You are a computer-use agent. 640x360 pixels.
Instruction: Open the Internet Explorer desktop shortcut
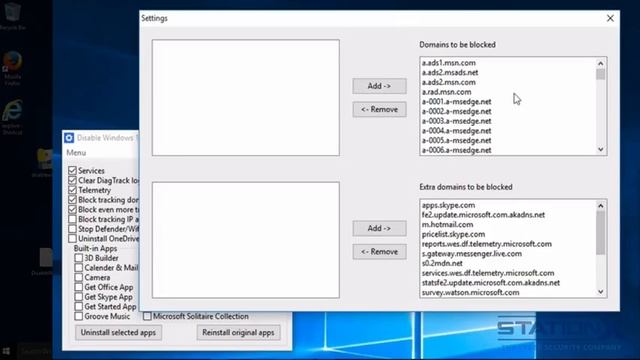click(x=12, y=112)
